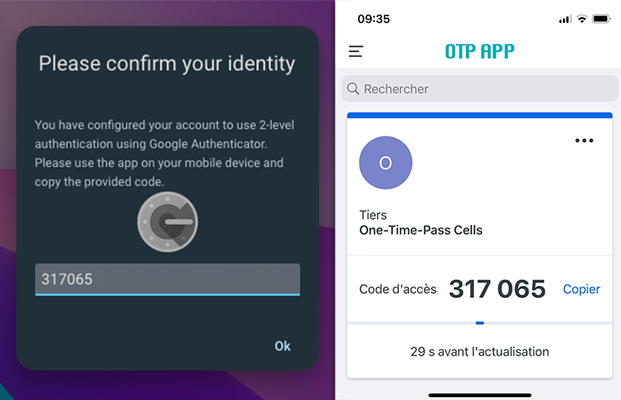Focus the Rechercher search field
621x400 pixels.
tap(480, 89)
